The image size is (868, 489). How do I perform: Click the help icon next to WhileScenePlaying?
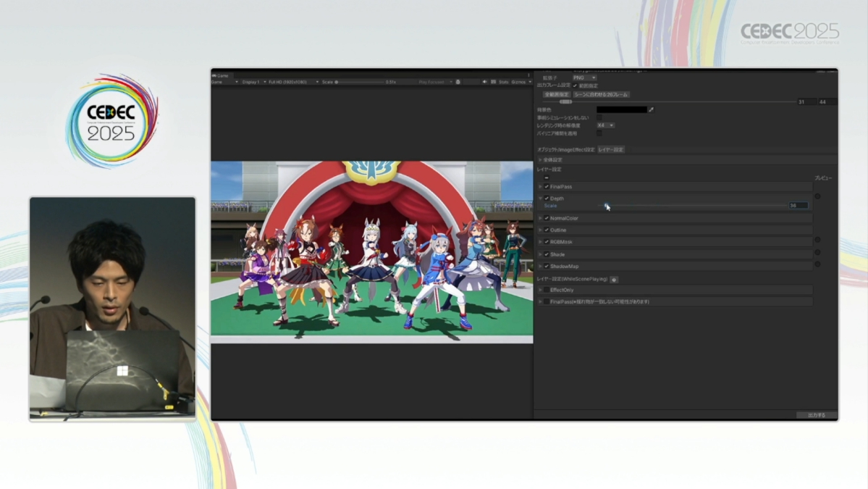[614, 280]
